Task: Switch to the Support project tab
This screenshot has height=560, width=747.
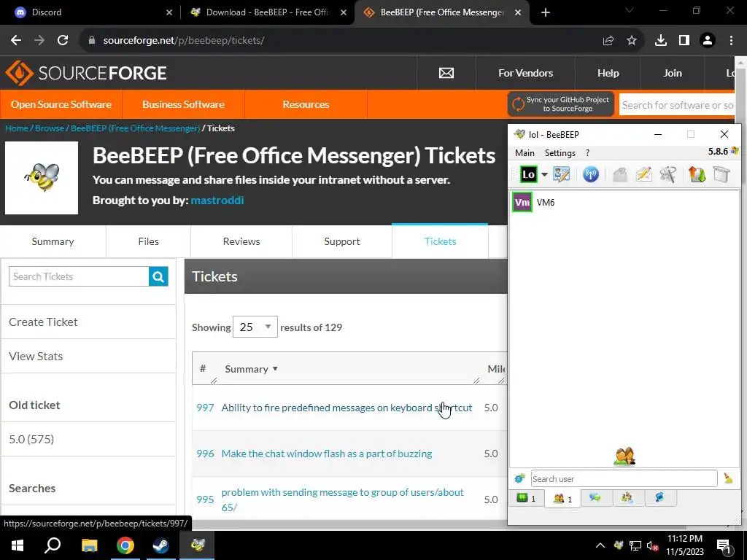Action: (342, 241)
